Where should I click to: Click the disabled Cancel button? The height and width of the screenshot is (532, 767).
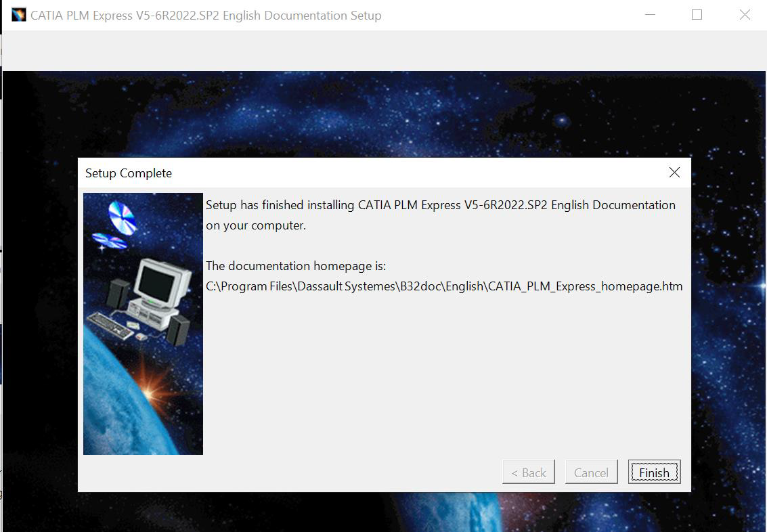click(592, 472)
